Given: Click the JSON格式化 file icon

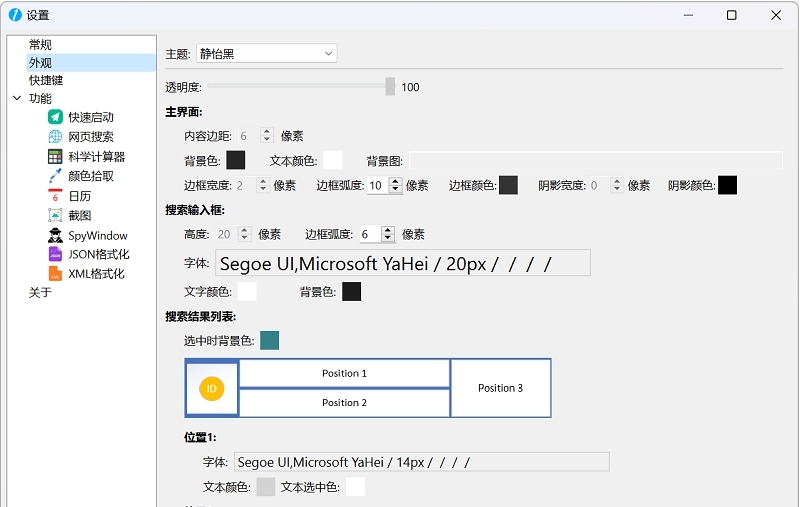Looking at the screenshot, I should click(x=55, y=254).
